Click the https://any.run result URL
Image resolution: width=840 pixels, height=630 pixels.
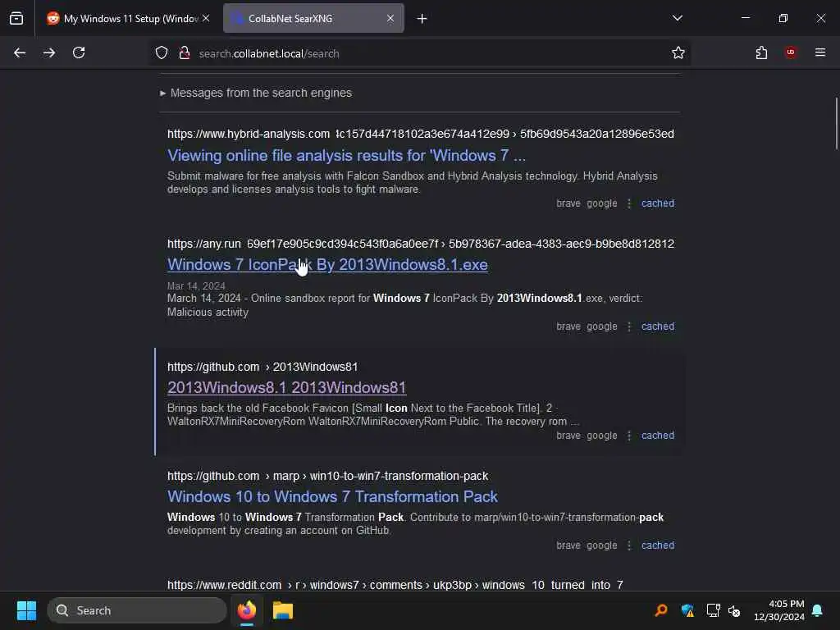[421, 244]
